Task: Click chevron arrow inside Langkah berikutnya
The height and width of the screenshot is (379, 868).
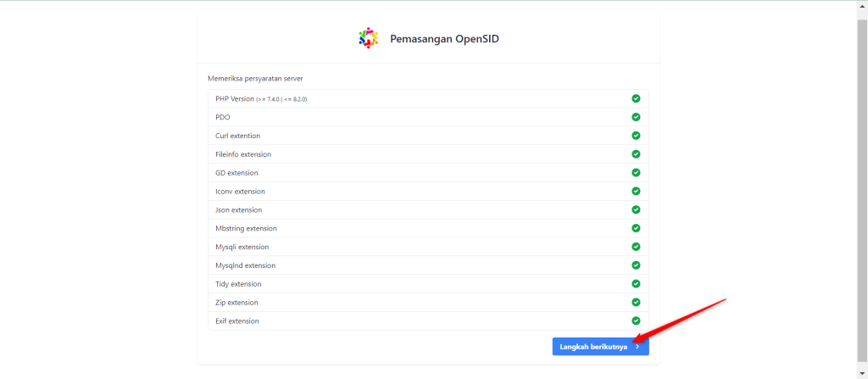Action: coord(637,347)
